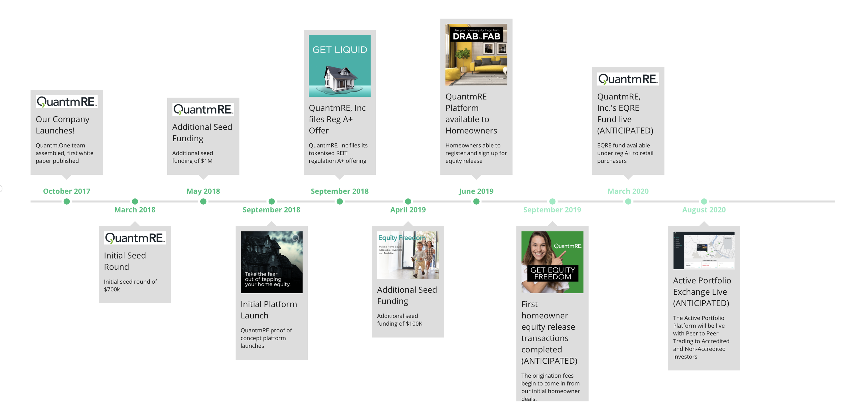This screenshot has height=413, width=868.
Task: Click 'Peer to Peer Trading' description text
Action: (x=701, y=337)
